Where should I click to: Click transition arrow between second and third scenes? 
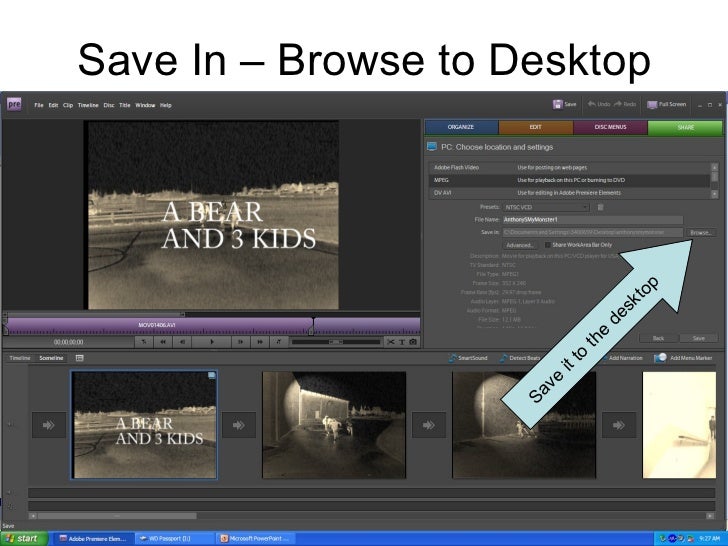coord(429,425)
